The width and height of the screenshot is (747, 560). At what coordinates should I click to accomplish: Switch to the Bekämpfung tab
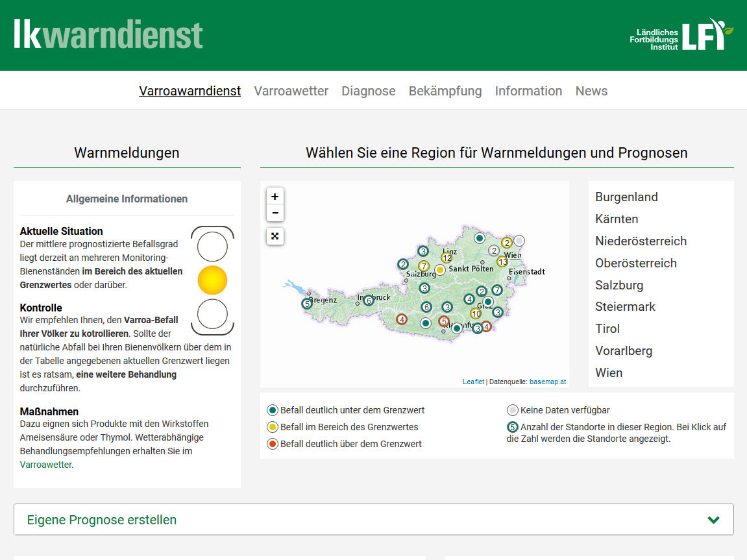(x=445, y=91)
